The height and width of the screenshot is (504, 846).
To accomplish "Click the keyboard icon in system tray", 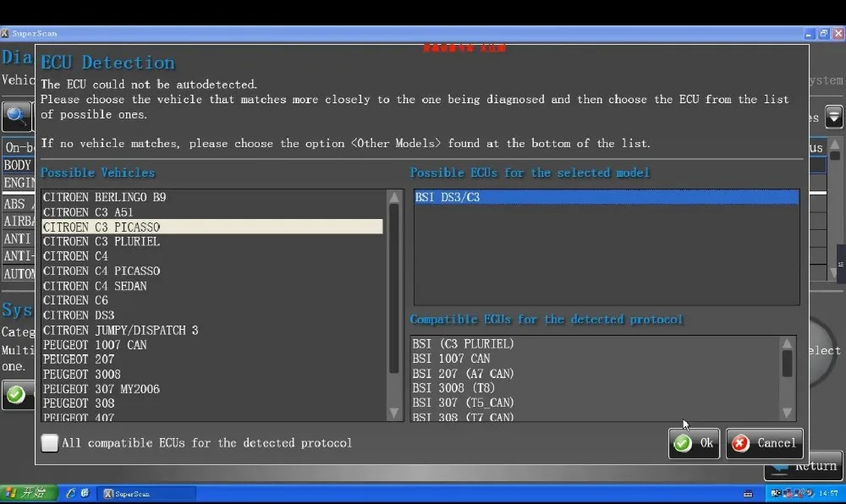I will click(x=748, y=493).
